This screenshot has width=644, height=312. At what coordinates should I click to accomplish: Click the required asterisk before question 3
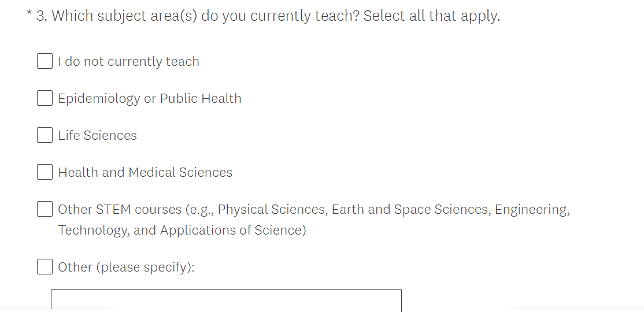(x=29, y=14)
